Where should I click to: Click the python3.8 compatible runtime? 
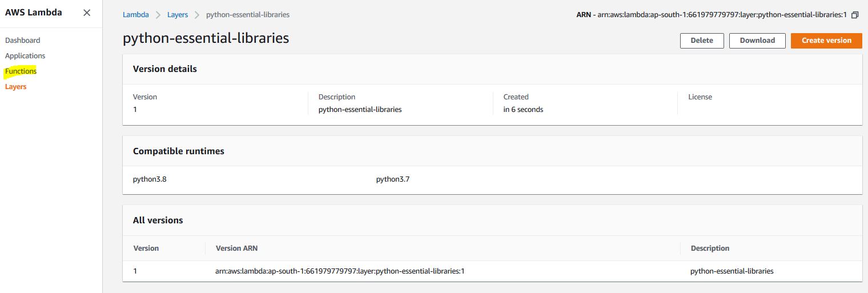[150, 179]
